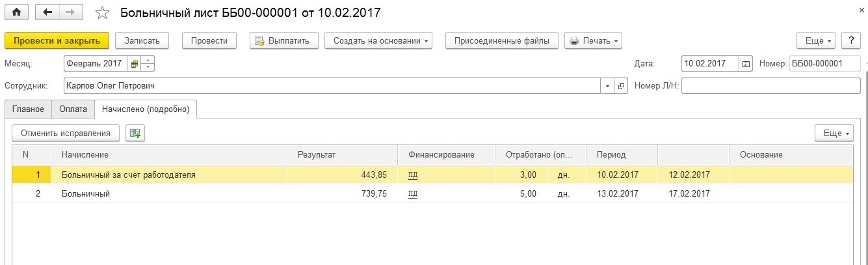Image resolution: width=868 pixels, height=265 pixels.
Task: Add document to favorites with star icon
Action: pyautogui.click(x=102, y=12)
